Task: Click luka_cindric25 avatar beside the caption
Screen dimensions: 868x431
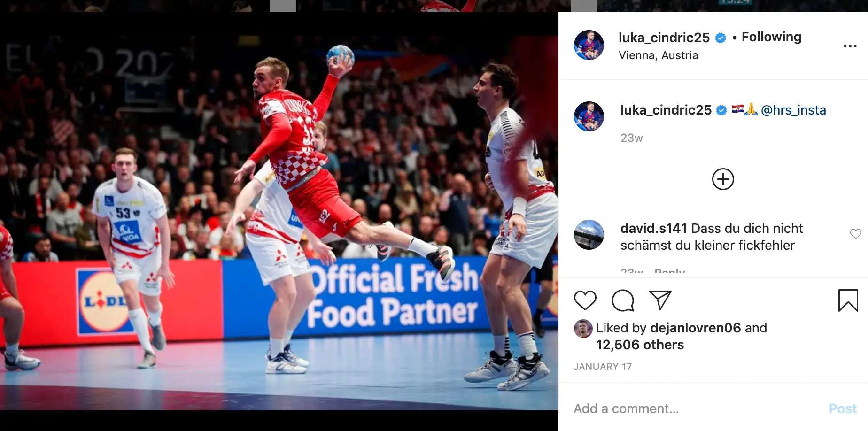Action: (x=589, y=116)
